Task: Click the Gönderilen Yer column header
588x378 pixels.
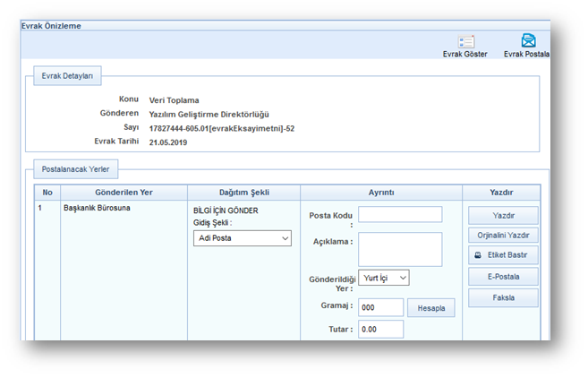Action: 124,192
